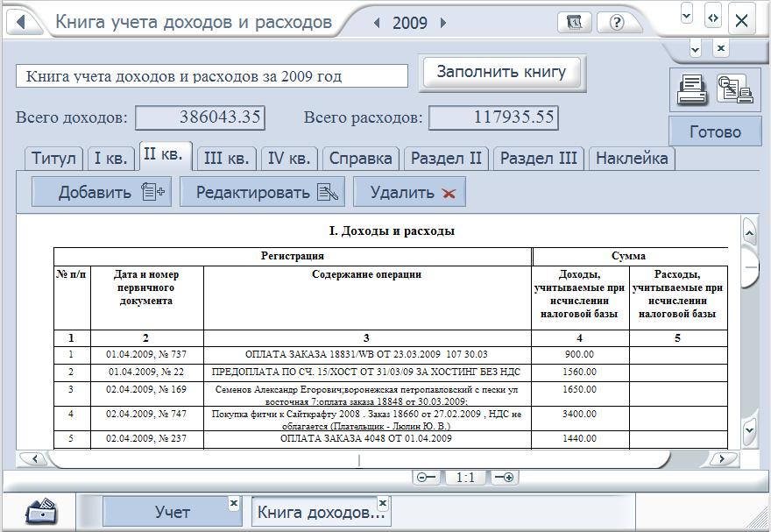Click the top header dropdown chevron

pos(686,15)
